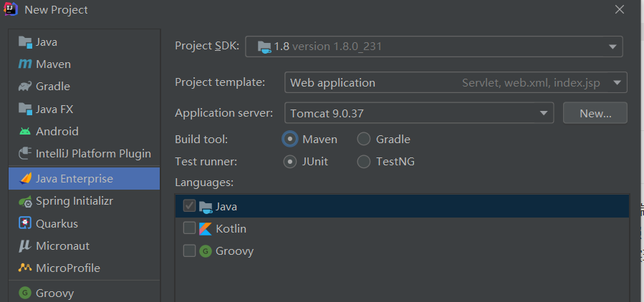Select Java Enterprise project type
The width and height of the screenshot is (644, 302).
75,178
